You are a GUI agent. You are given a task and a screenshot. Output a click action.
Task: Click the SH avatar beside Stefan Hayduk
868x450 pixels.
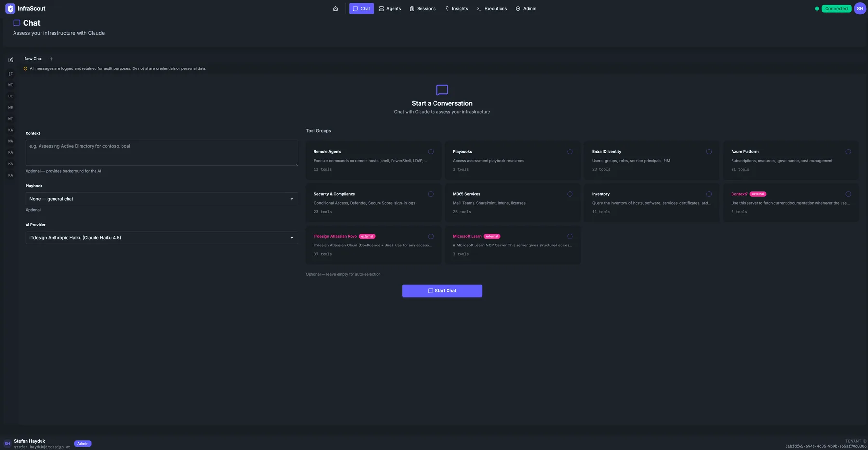pos(7,444)
